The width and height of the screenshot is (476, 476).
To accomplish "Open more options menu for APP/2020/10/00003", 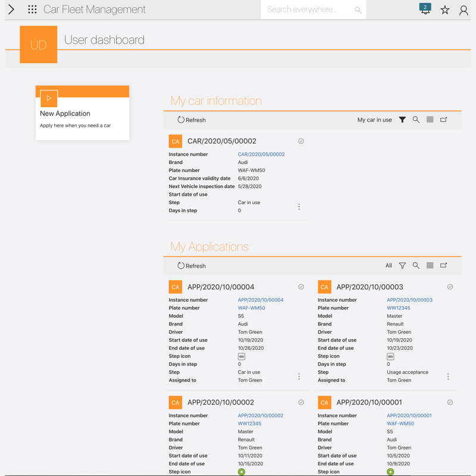I will 448,376.
